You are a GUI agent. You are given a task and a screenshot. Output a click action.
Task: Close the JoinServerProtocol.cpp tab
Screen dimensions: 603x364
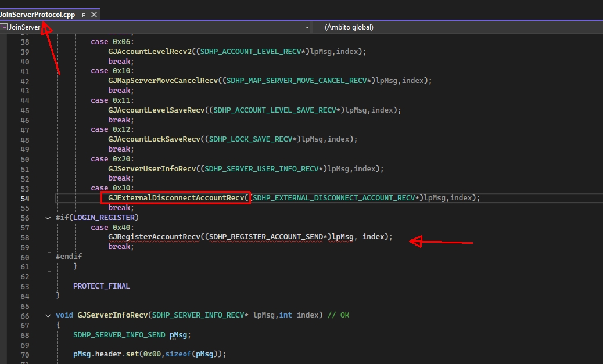tap(94, 15)
